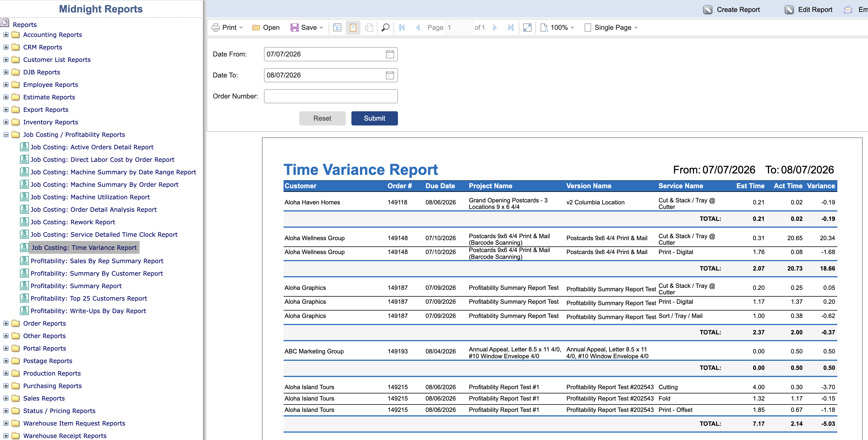Viewport: 868px width, 440px height.
Task: Click the Order Number input field
Action: click(x=331, y=96)
